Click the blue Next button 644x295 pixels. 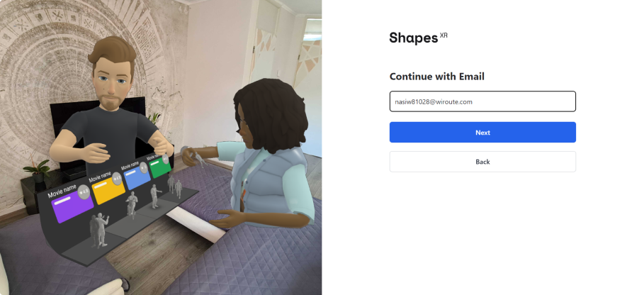(482, 133)
